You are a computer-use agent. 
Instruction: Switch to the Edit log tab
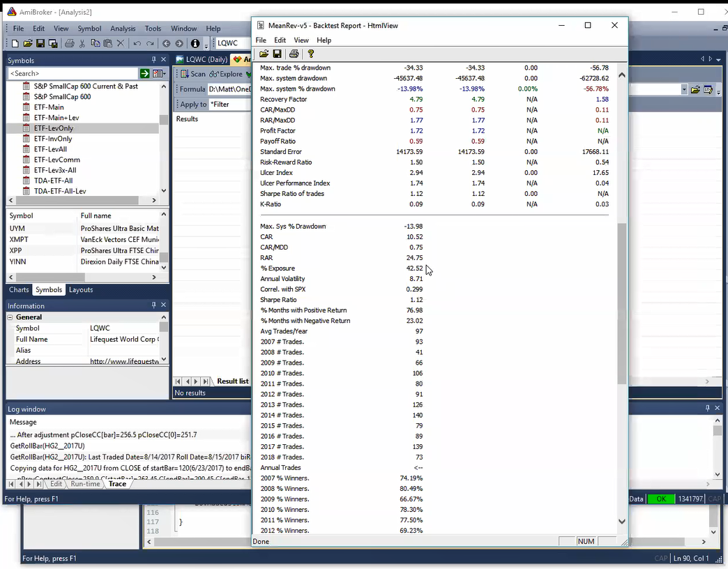click(x=56, y=484)
